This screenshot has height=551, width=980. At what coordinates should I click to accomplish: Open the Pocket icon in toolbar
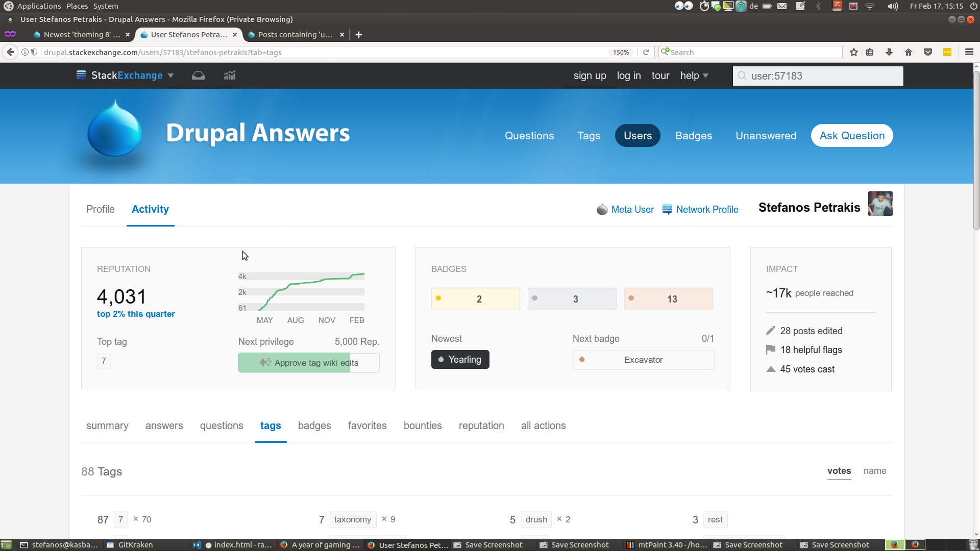928,52
